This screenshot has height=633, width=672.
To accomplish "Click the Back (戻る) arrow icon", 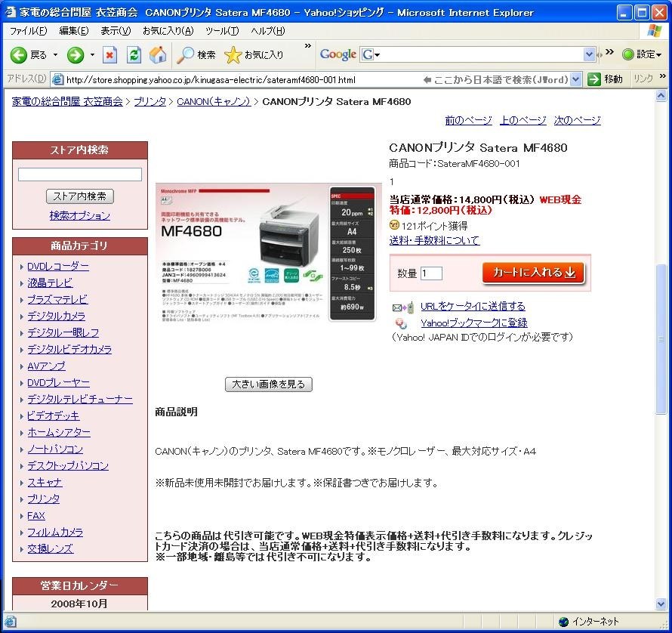I will pyautogui.click(x=18, y=55).
